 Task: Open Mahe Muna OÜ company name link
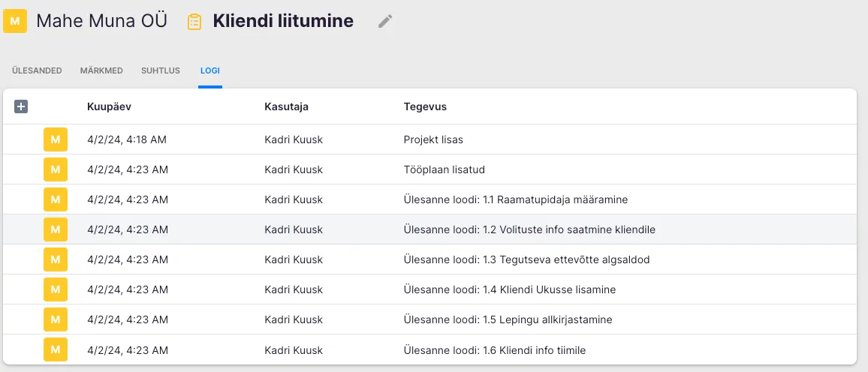pos(101,21)
